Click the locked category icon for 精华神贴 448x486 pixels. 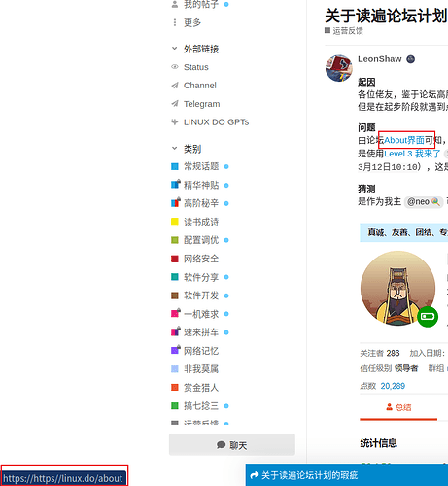175,185
